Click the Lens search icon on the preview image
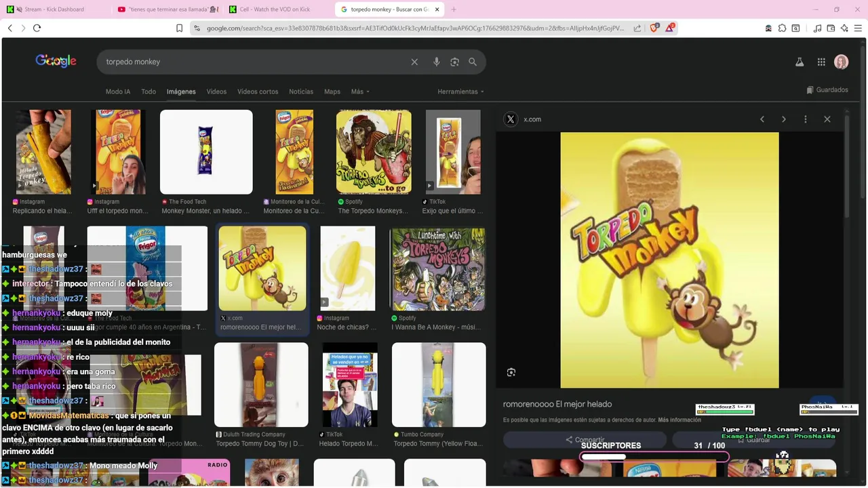The width and height of the screenshot is (868, 488). (511, 372)
